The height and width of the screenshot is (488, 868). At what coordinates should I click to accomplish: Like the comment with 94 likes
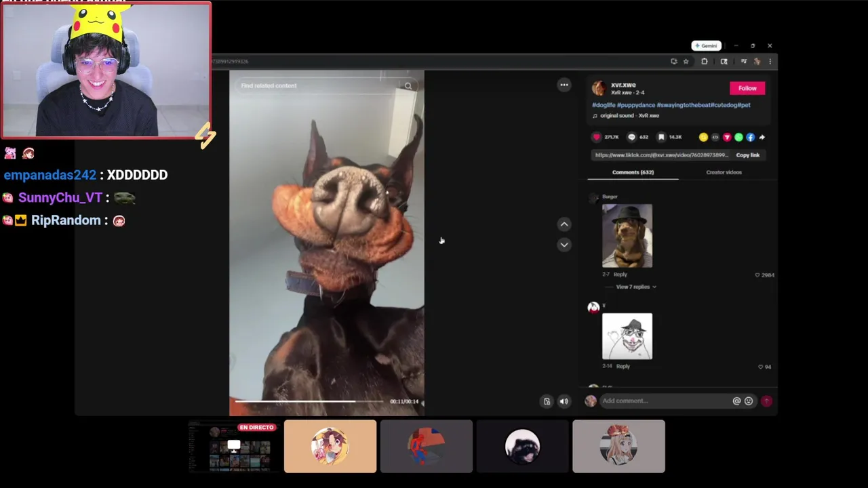click(760, 367)
